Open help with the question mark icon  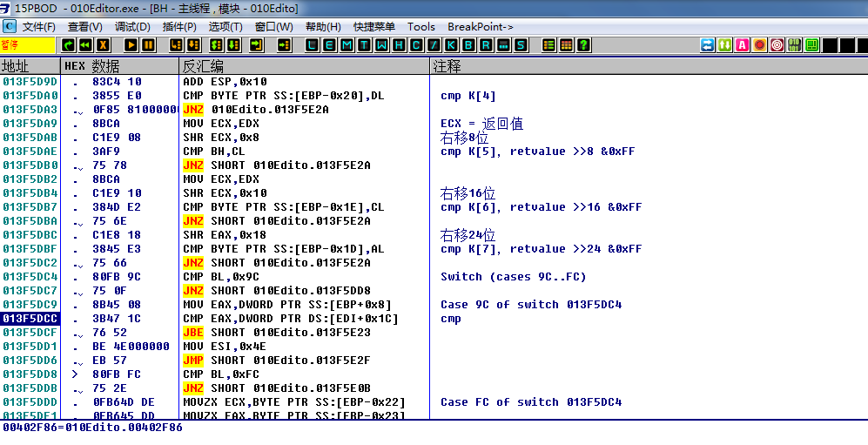pyautogui.click(x=583, y=45)
